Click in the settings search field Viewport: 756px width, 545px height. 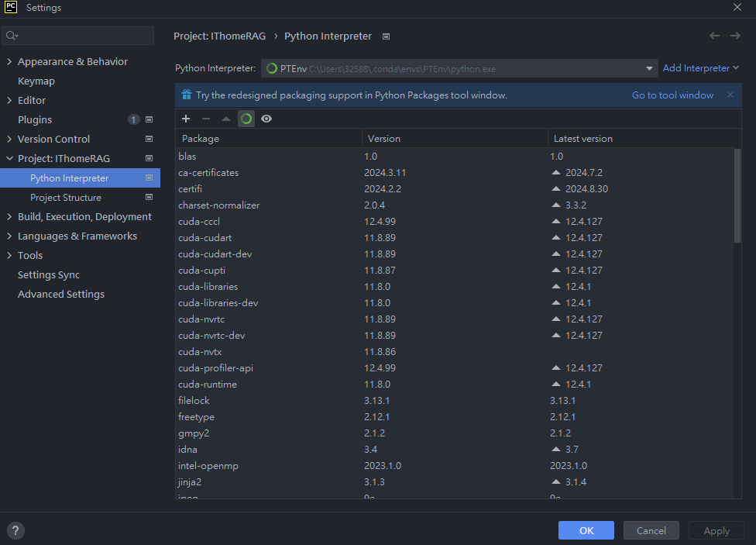[77, 36]
